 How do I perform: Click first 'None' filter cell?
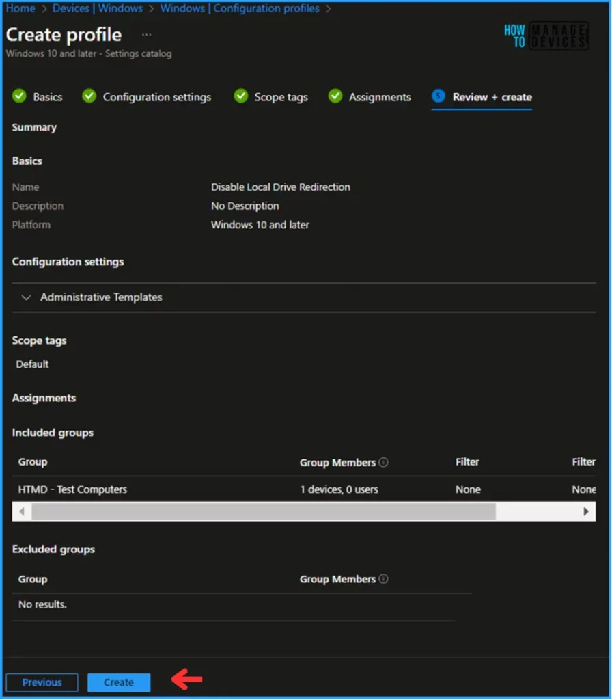468,489
